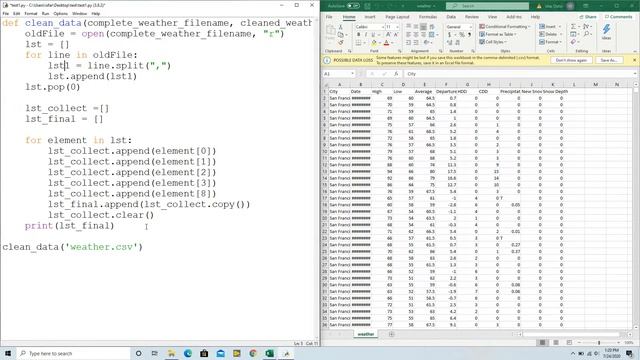
Task: Click the Excel title bar search box
Action: [x=487, y=6]
